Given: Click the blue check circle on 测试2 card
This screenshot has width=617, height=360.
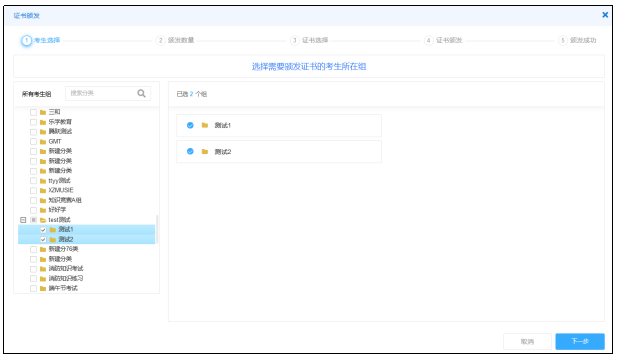Looking at the screenshot, I should tap(190, 151).
